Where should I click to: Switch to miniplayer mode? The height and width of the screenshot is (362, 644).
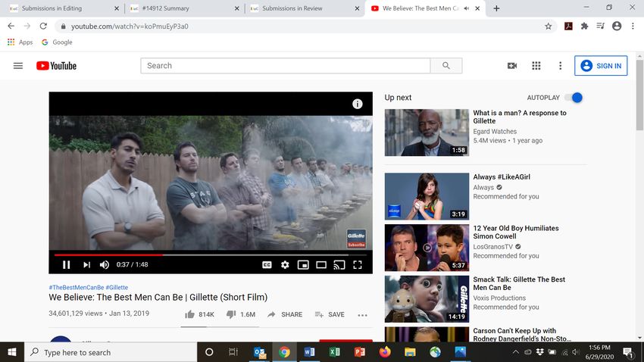[x=303, y=265]
